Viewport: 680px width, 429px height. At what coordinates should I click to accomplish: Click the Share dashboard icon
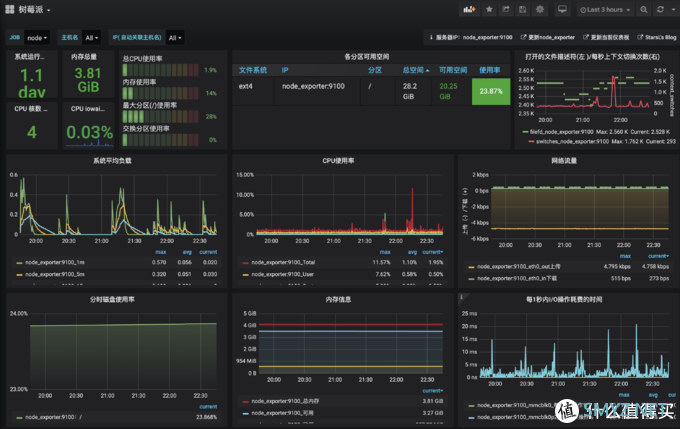pos(506,9)
